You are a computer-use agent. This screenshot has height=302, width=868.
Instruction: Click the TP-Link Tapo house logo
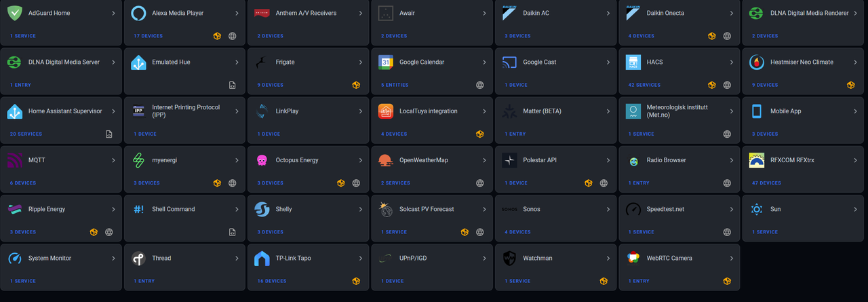click(x=262, y=258)
